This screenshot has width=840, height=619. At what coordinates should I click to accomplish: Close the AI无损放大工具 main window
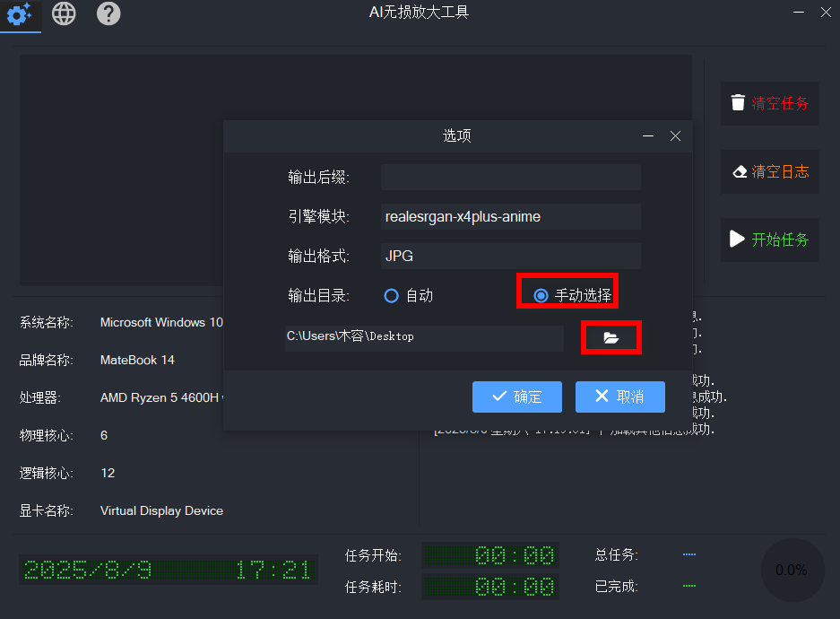click(x=826, y=13)
